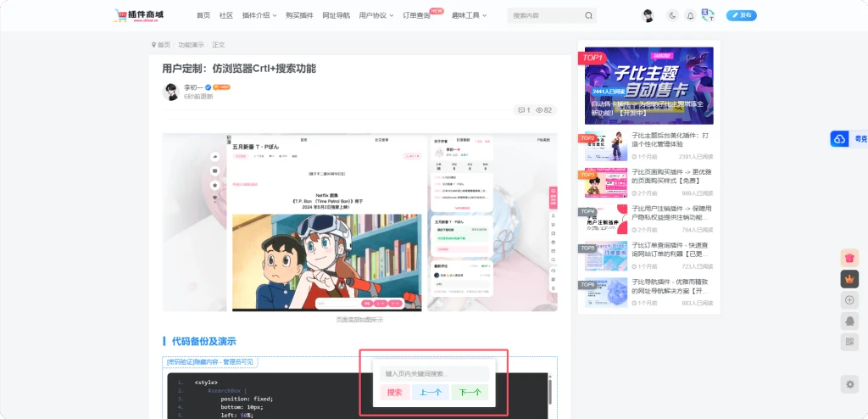Expand the 插件介绍 dropdown menu
Viewport: 868px width, 419px height.
[x=259, y=15]
